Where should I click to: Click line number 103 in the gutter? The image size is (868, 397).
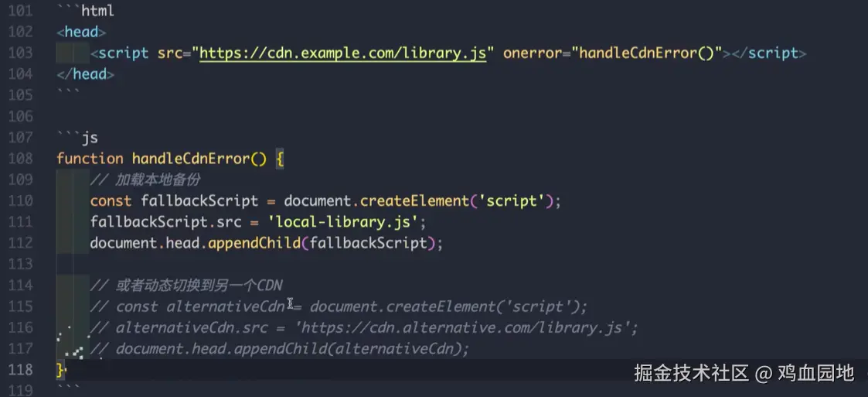point(20,53)
